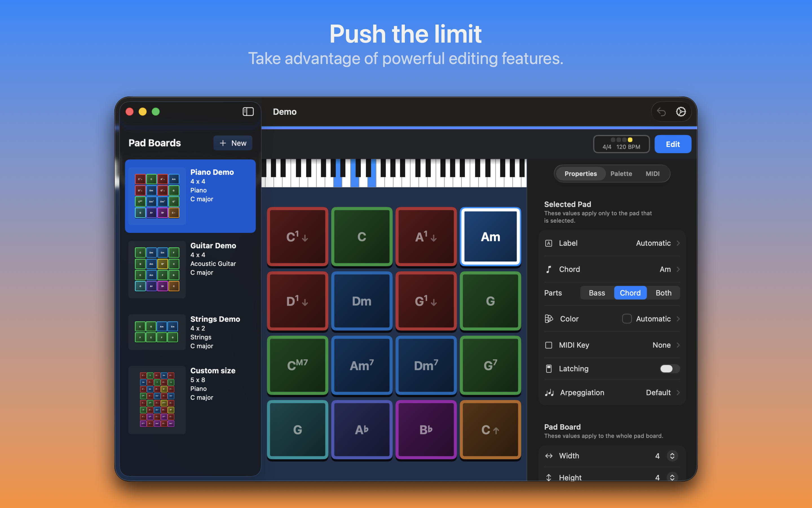Click the Arpeggiation notes icon
812x508 pixels.
[549, 392]
